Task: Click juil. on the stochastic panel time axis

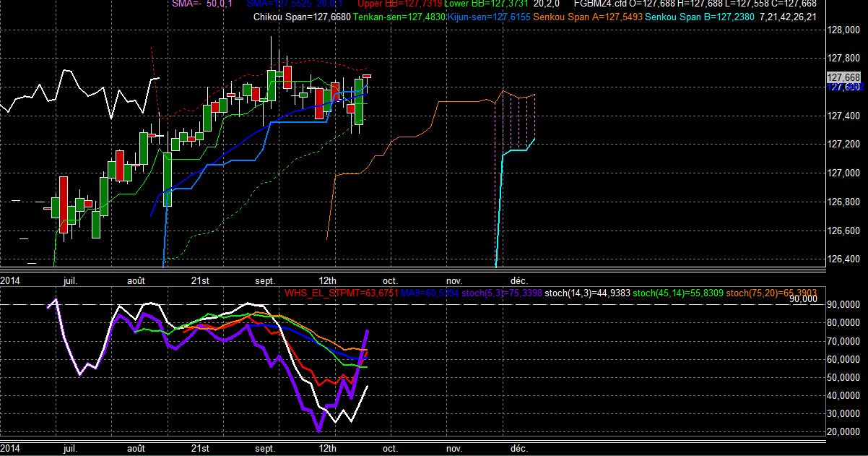Action: tap(71, 448)
